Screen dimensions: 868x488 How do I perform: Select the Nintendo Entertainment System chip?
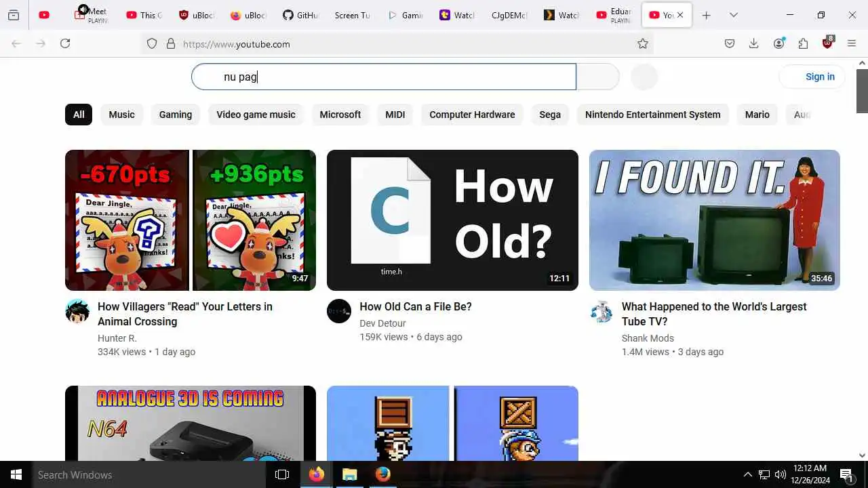653,115
